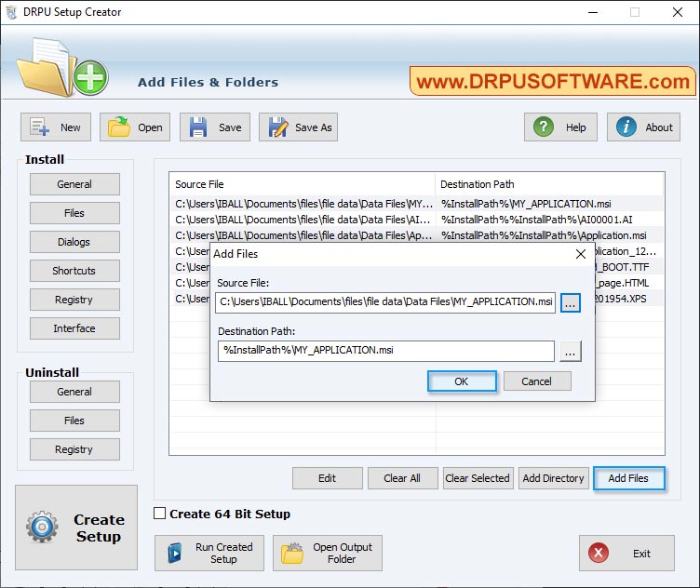Image resolution: width=700 pixels, height=588 pixels.
Task: Open a project via the Open folder icon
Action: [119, 127]
